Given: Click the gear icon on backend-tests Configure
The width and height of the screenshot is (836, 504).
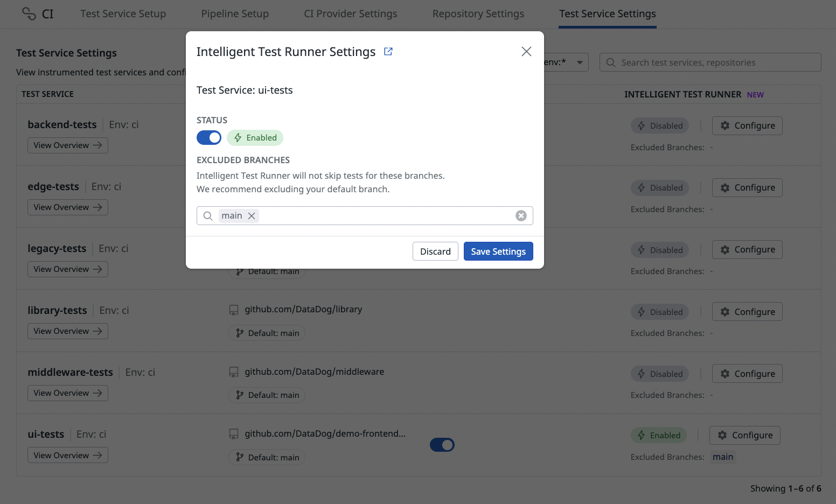Looking at the screenshot, I should click(x=725, y=125).
